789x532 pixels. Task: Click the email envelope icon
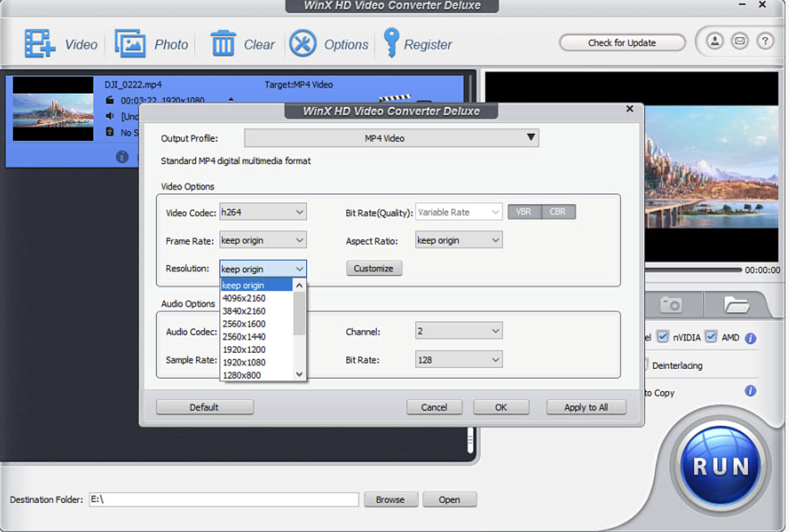point(740,41)
